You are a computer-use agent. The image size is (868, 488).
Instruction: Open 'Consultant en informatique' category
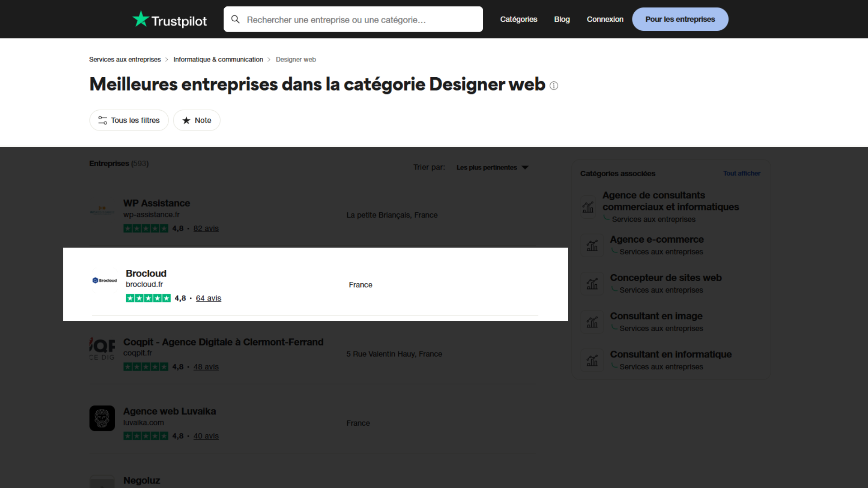[670, 355]
